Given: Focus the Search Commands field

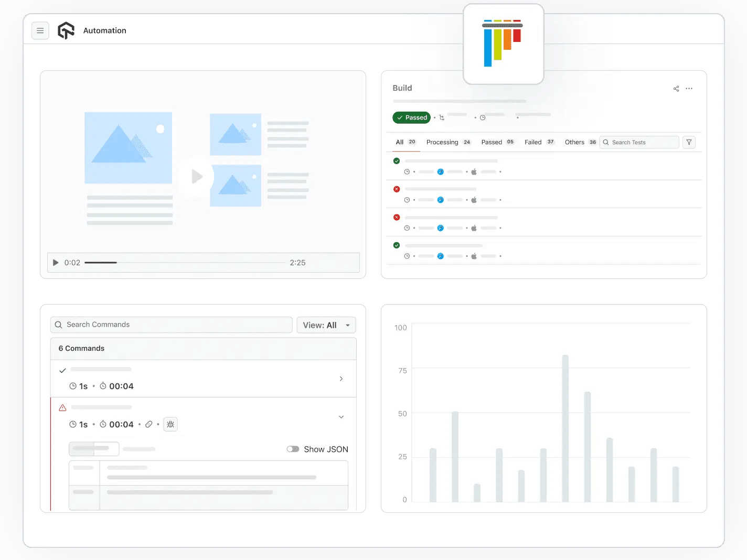Looking at the screenshot, I should coord(172,325).
